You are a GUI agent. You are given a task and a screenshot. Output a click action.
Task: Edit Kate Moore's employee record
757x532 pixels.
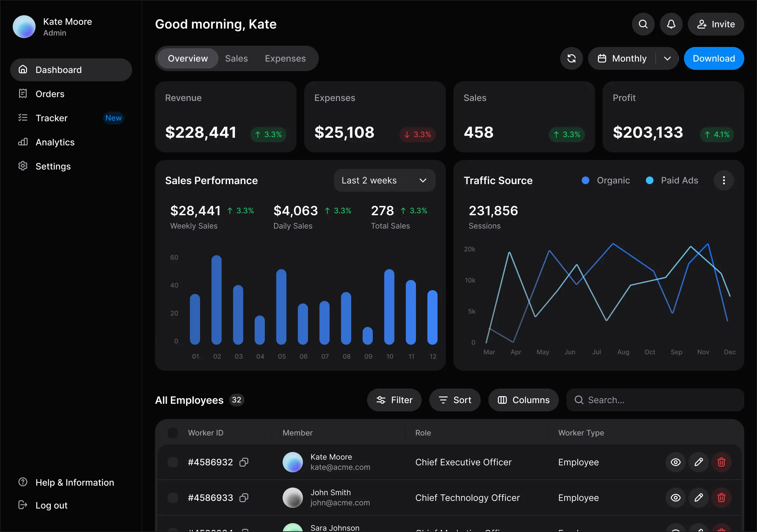(x=699, y=462)
